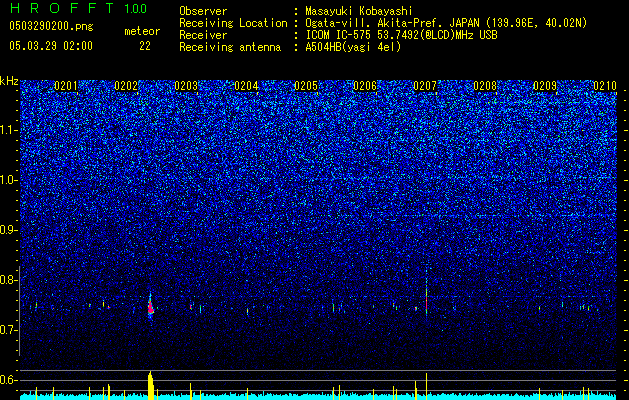Viewport: 629px width, 400px height.
Task: Select the version number 1.0.0
Action: pos(135,8)
